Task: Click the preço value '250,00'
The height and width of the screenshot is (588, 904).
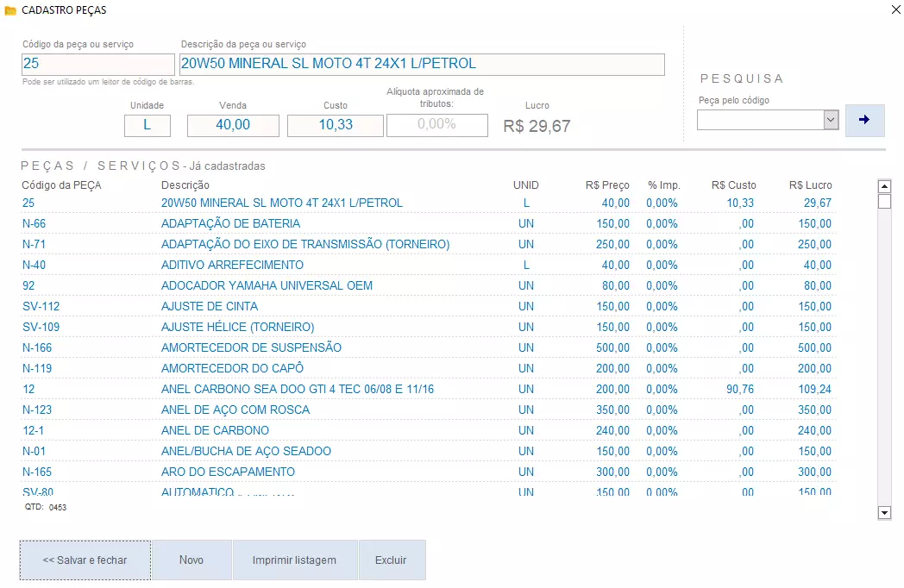Action: pyautogui.click(x=612, y=244)
